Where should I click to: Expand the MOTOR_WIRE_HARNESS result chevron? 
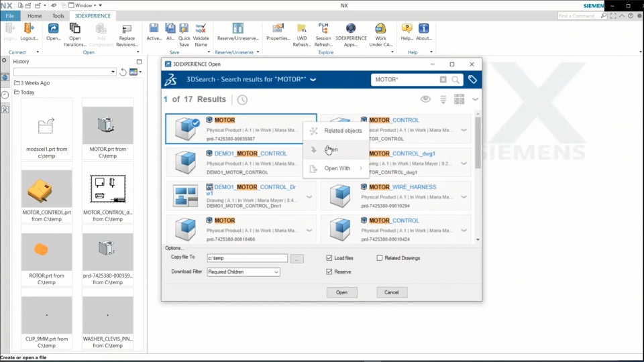(x=464, y=197)
